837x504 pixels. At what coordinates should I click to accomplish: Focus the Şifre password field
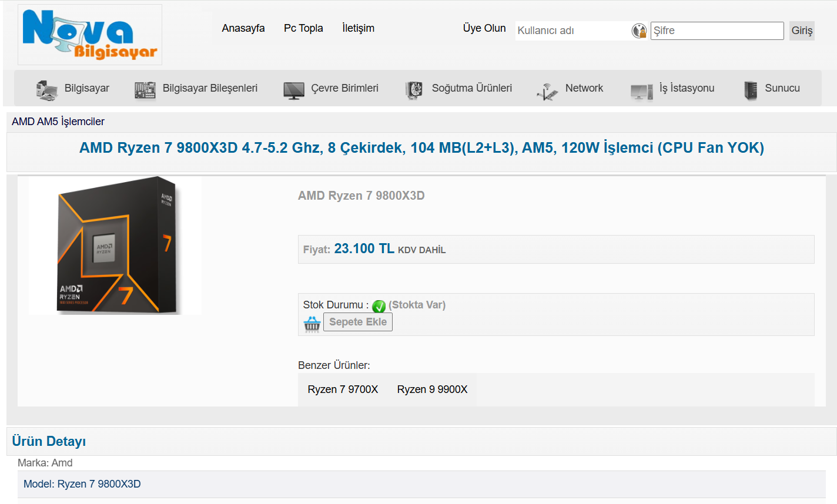click(717, 31)
